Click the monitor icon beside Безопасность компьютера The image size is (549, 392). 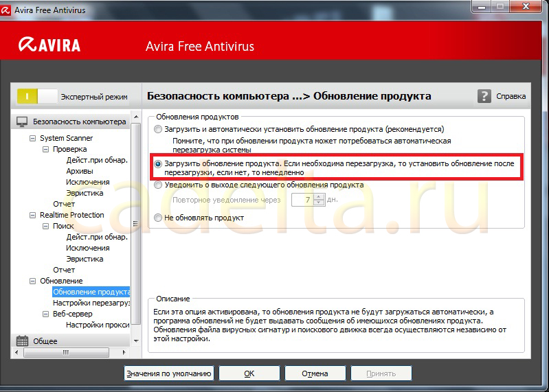pyautogui.click(x=22, y=122)
